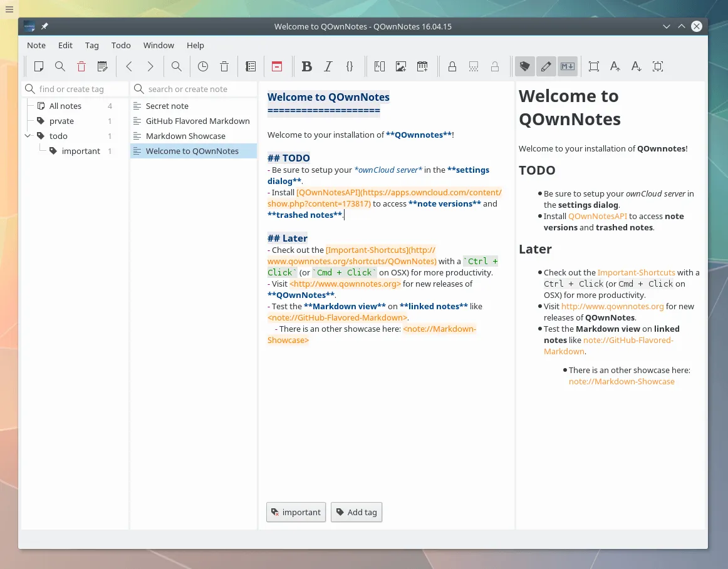Screen dimensions: 728x569
Task: Collapse the todo tag in the sidebar
Action: click(28, 135)
